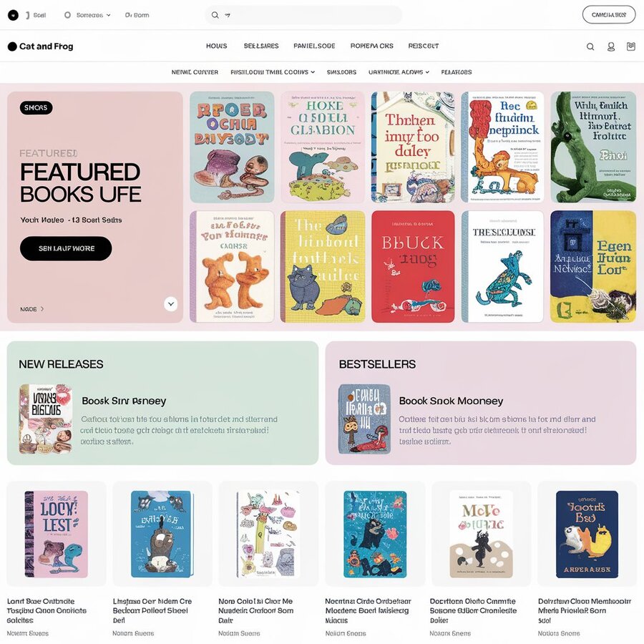The height and width of the screenshot is (644, 644).
Task: Click the Cat and Frog logo
Action: (40, 47)
